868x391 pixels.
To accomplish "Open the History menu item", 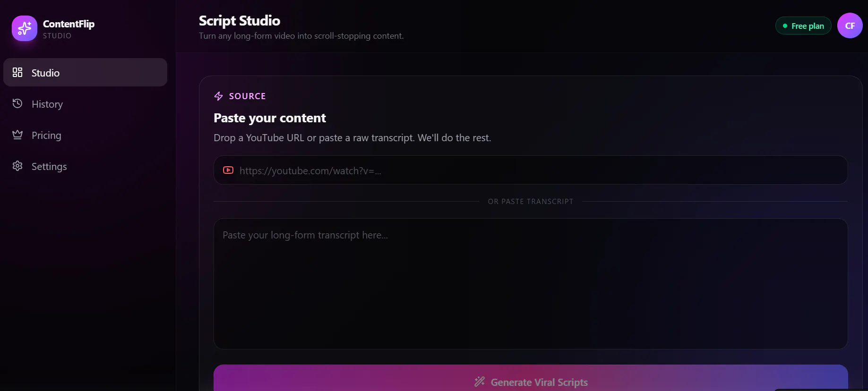I will point(85,103).
